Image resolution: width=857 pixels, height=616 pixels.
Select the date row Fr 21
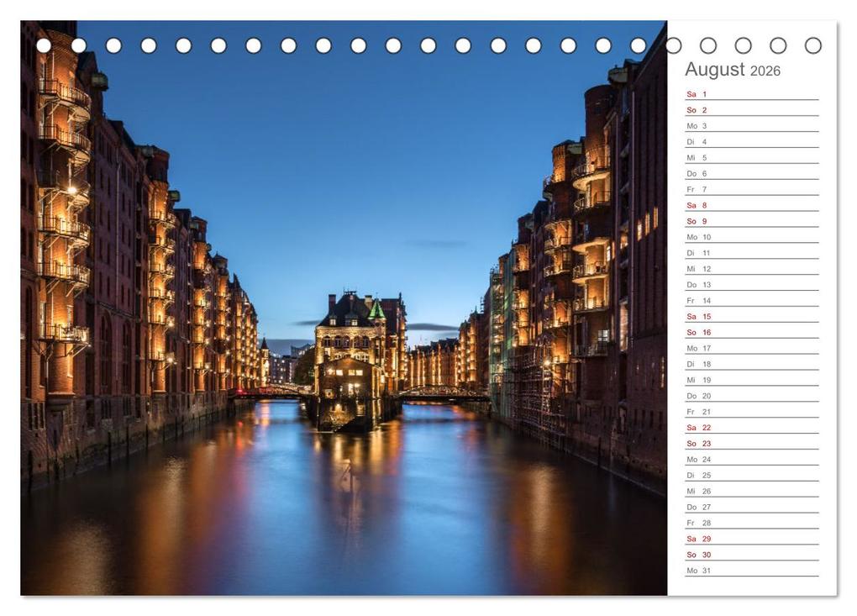pos(752,411)
